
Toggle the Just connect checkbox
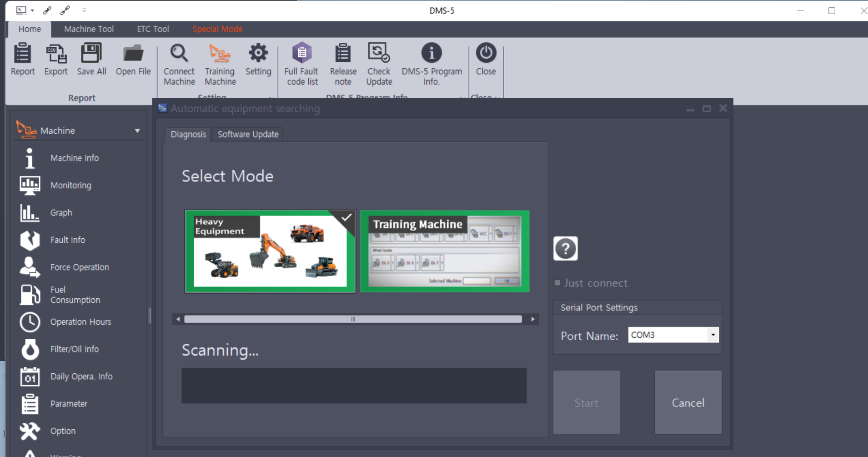557,283
